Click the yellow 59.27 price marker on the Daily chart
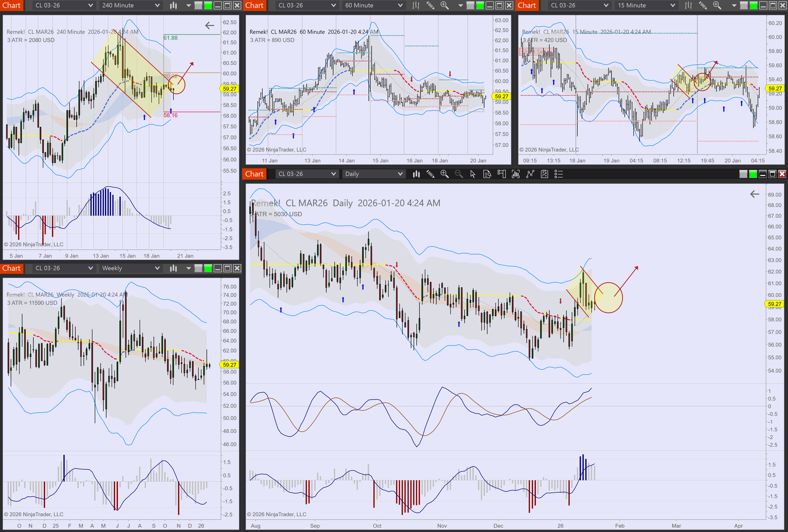Viewport: 788px width, 532px height. click(775, 304)
